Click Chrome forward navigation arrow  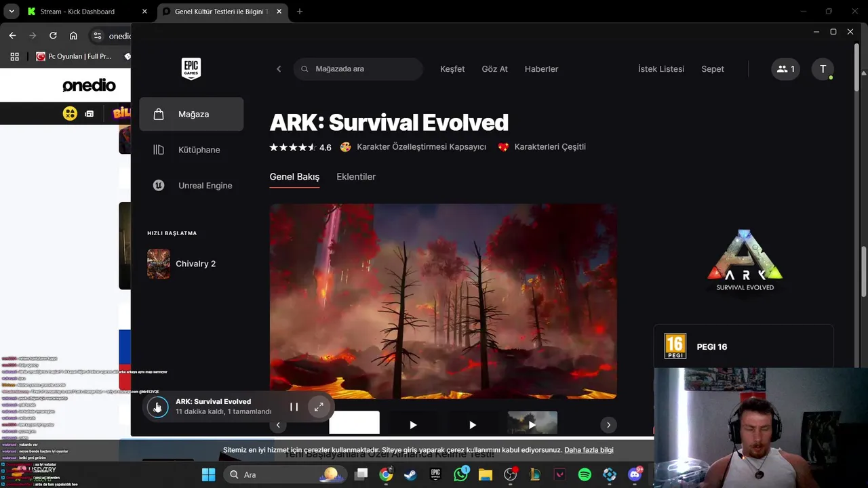click(33, 36)
